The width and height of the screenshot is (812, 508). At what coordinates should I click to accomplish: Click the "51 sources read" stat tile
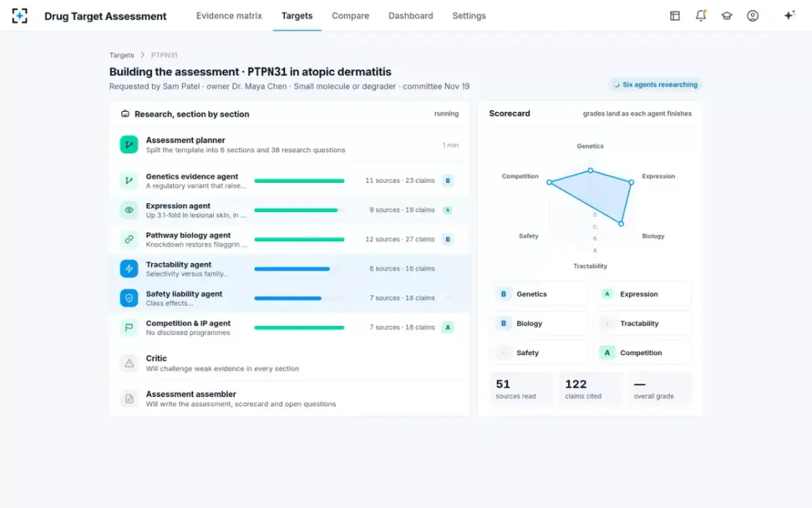click(521, 389)
